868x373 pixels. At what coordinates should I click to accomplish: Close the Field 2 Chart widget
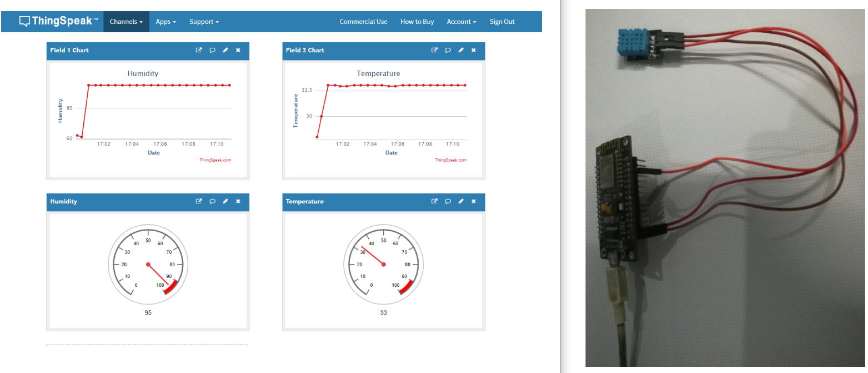[474, 50]
